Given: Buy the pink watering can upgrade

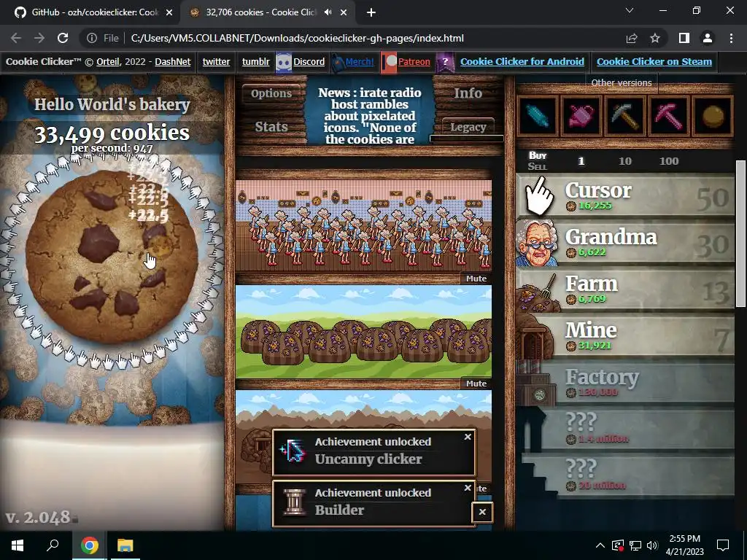Looking at the screenshot, I should pos(581,116).
